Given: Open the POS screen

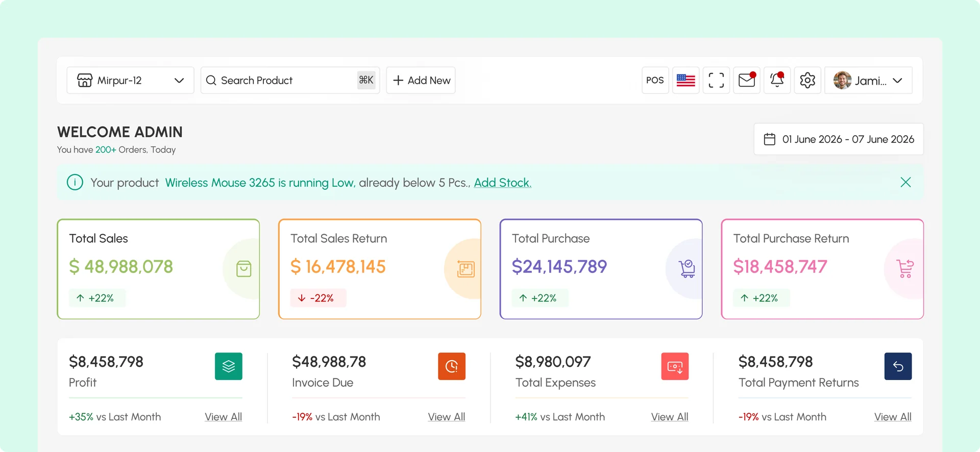Looking at the screenshot, I should pyautogui.click(x=655, y=80).
